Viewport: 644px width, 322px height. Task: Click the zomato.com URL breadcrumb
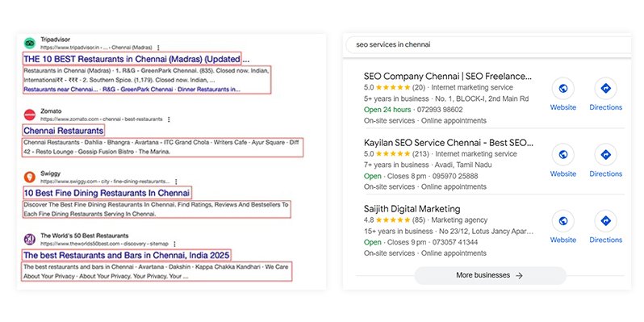pos(102,119)
